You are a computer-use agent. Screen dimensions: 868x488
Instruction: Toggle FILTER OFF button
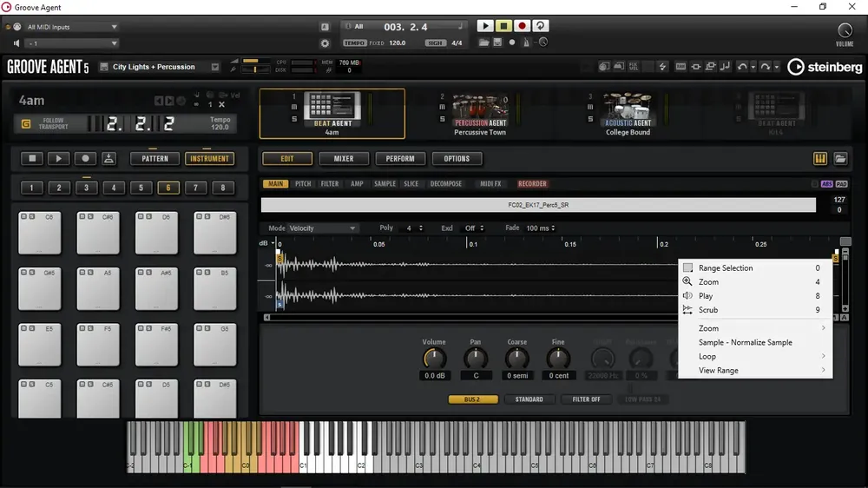coord(586,399)
